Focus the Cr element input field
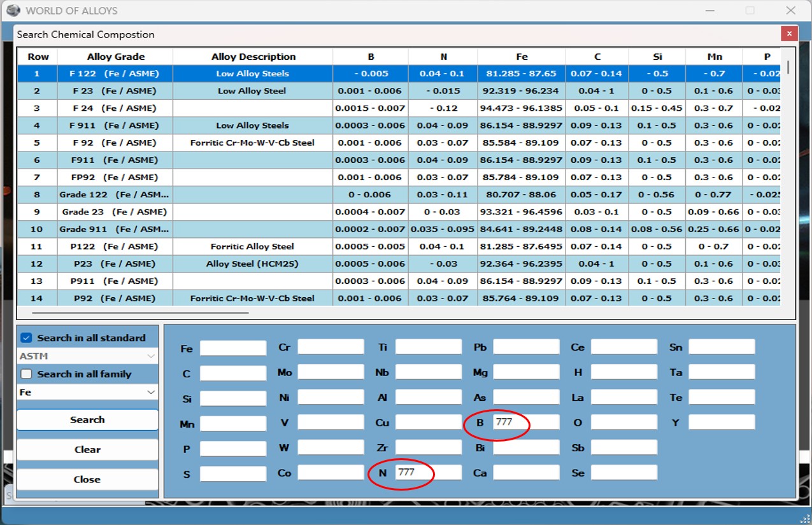812x525 pixels. tap(331, 347)
